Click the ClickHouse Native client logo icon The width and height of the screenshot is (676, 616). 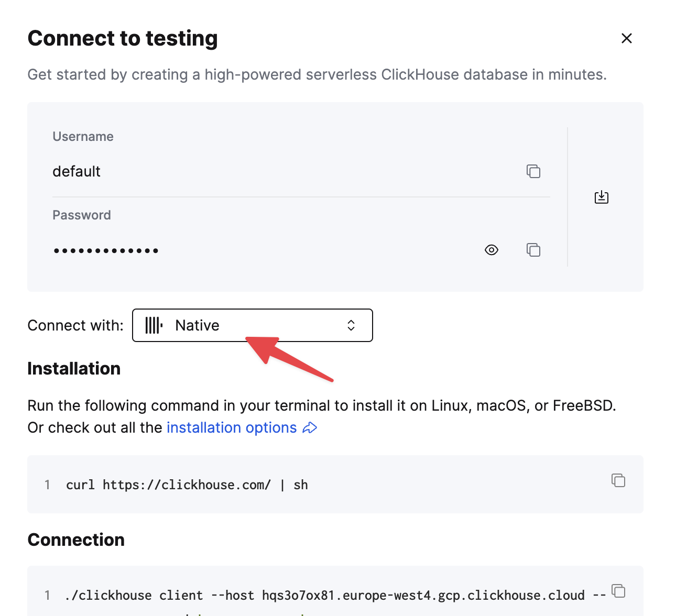[154, 325]
